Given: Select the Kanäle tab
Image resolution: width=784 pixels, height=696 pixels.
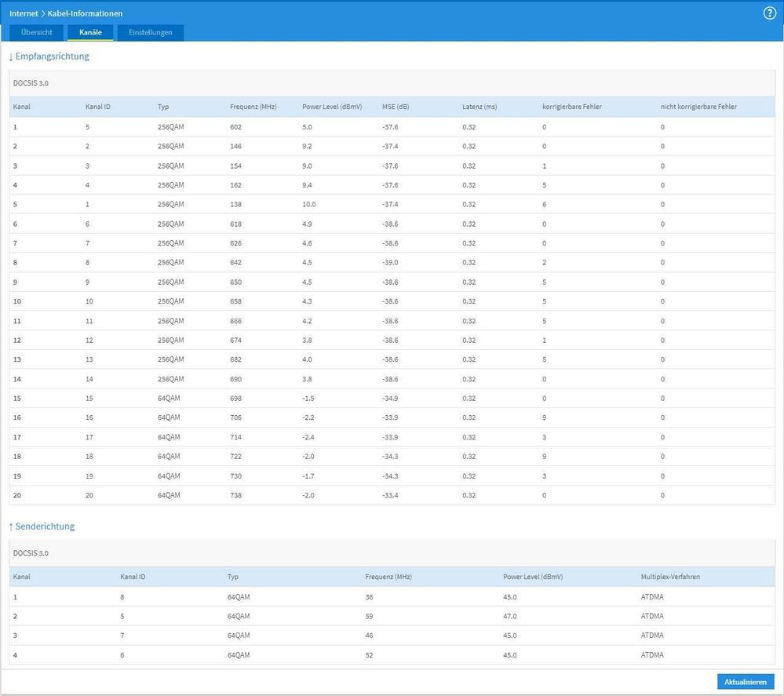Looking at the screenshot, I should click(90, 32).
